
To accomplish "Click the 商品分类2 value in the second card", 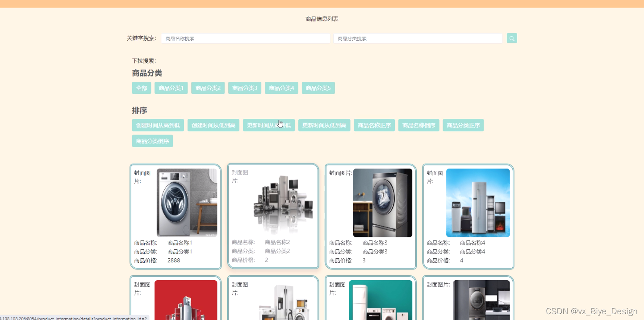I will click(277, 251).
